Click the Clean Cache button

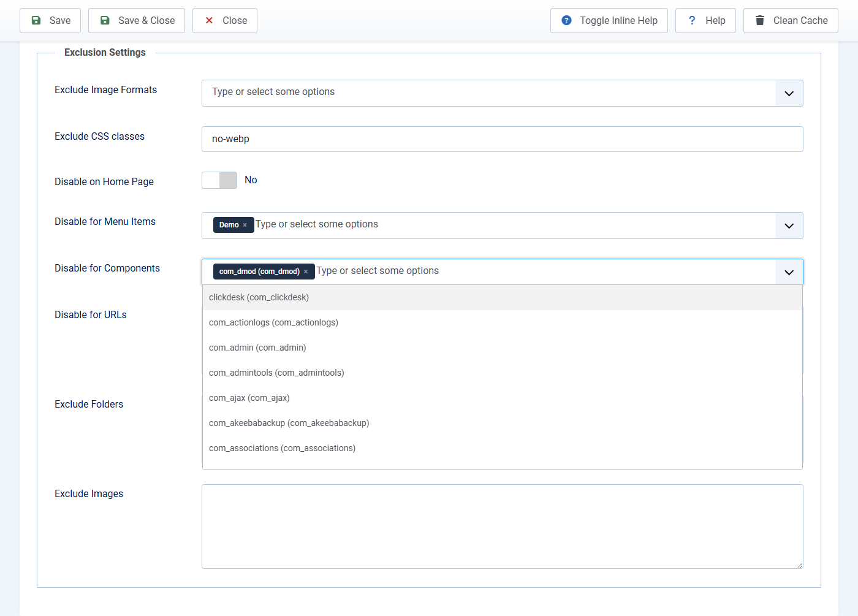pos(791,20)
